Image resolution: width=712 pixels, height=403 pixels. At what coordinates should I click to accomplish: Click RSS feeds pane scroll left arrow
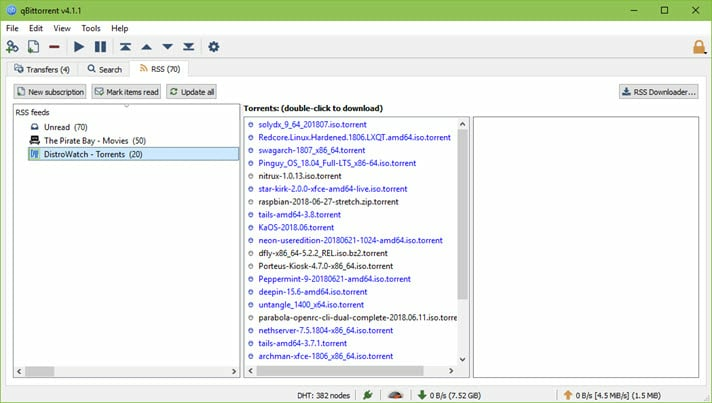(19, 371)
